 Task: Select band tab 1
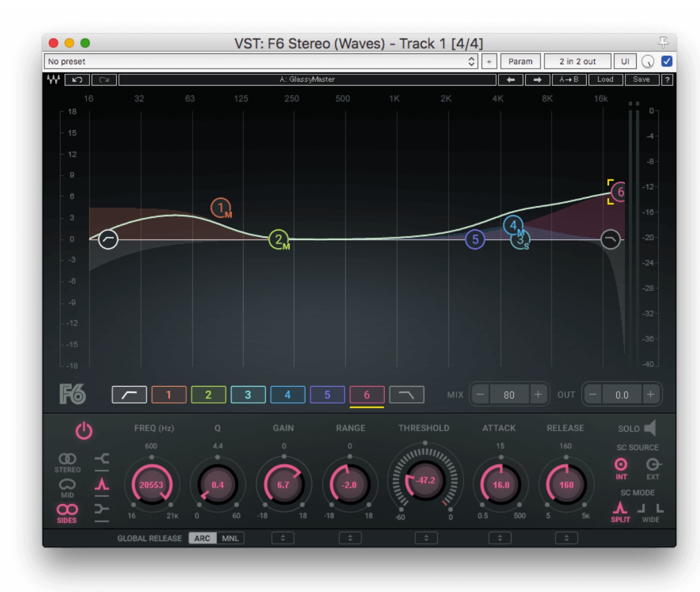[x=169, y=395]
